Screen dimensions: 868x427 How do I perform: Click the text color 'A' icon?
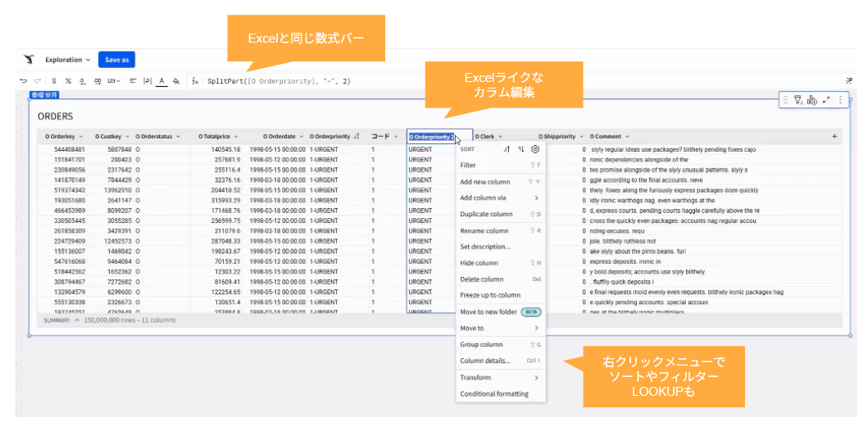coord(161,81)
